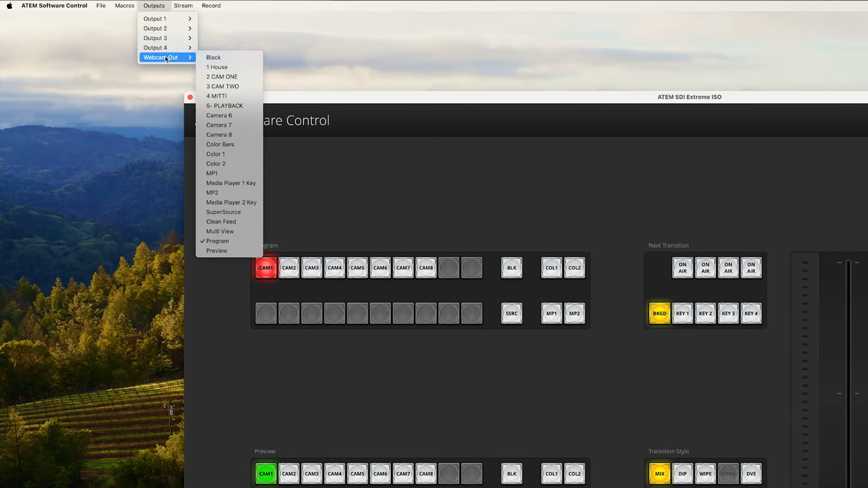The image size is (868, 488).
Task: Set webcam output to Black
Action: (229, 57)
